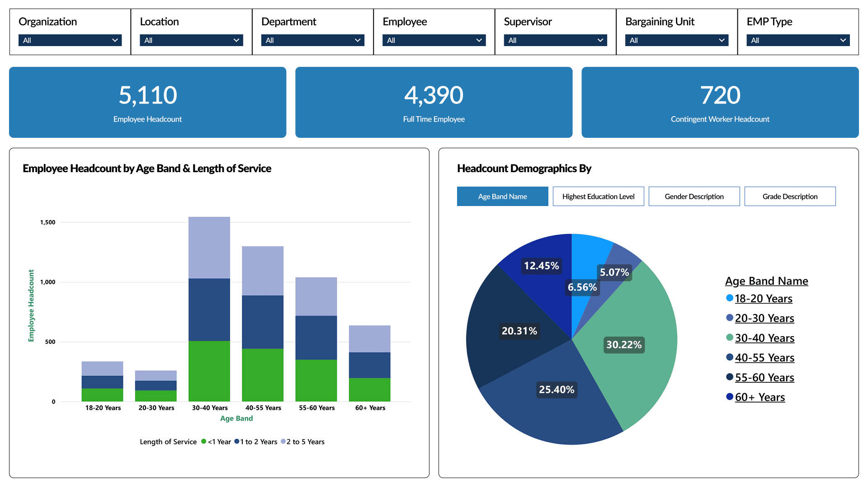This screenshot has height=488, width=868.
Task: Switch to Highest Education Level tab
Action: coord(598,197)
